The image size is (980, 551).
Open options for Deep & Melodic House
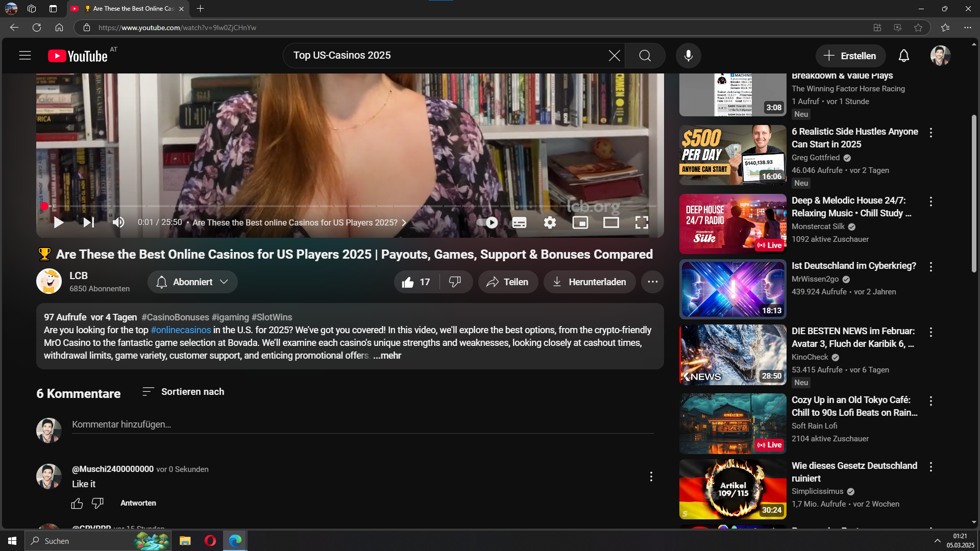click(931, 202)
